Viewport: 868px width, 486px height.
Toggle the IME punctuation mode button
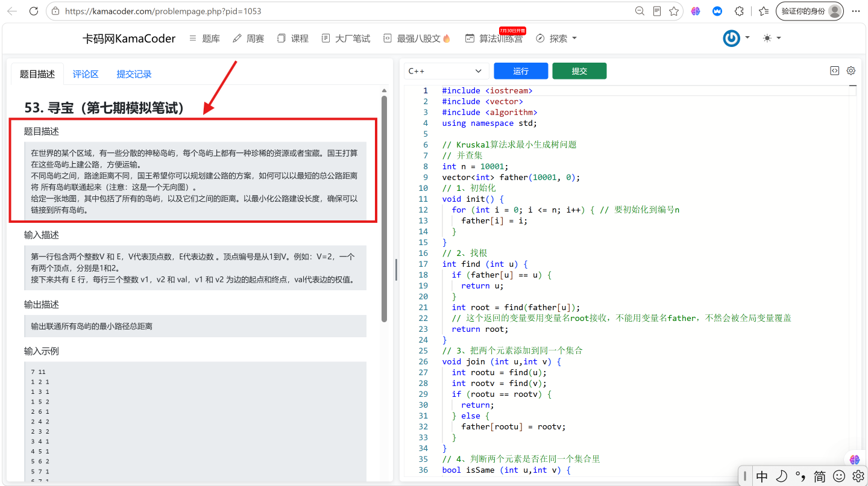800,476
